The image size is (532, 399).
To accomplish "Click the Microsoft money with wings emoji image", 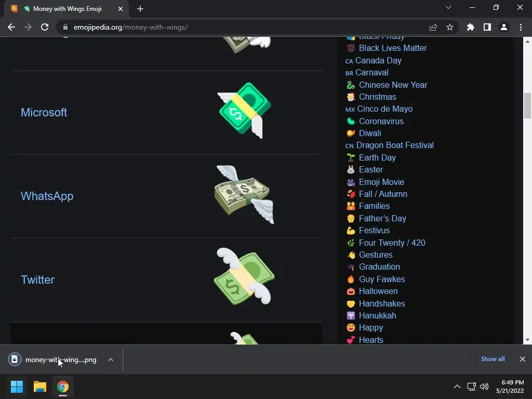I will click(244, 111).
